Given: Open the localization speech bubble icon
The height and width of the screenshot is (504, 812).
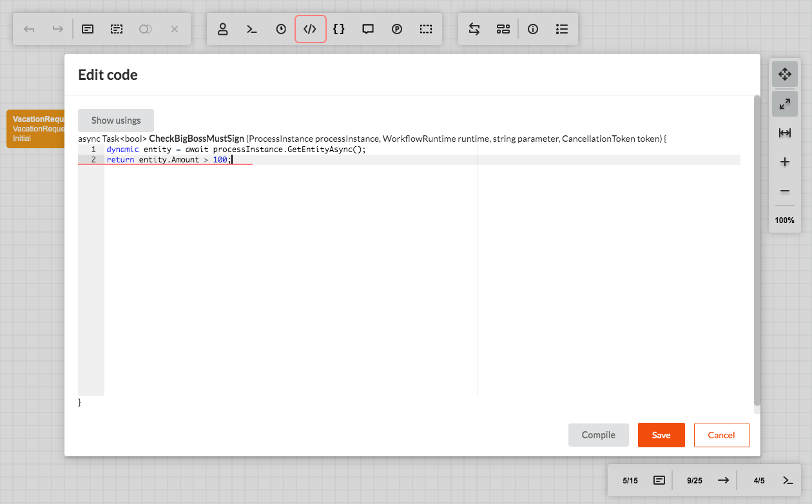Looking at the screenshot, I should click(x=368, y=29).
